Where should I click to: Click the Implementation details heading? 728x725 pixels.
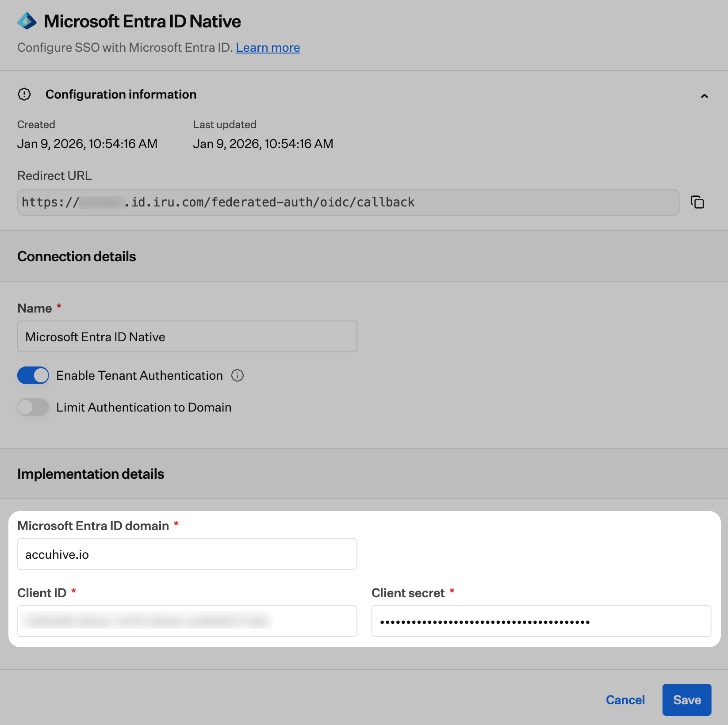click(x=91, y=474)
